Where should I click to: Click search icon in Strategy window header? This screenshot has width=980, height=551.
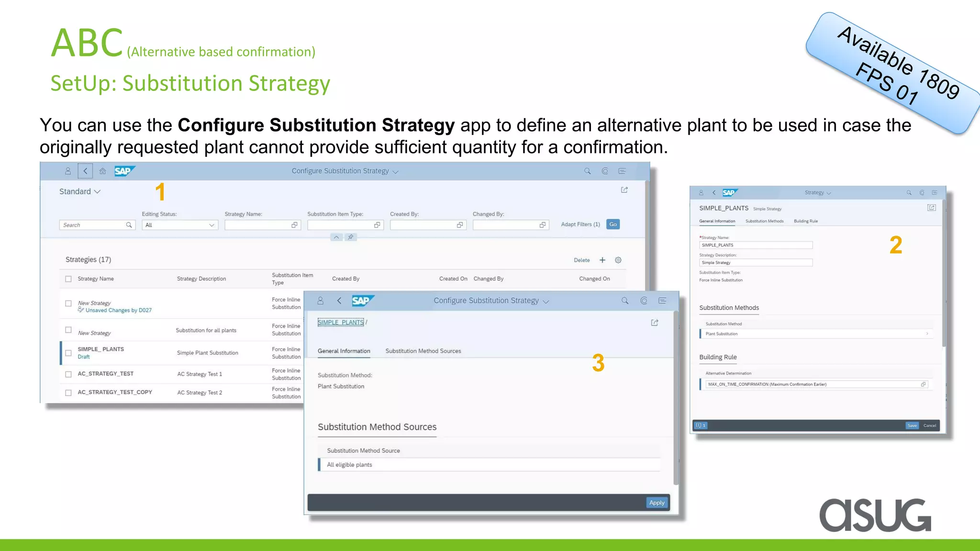[909, 193]
